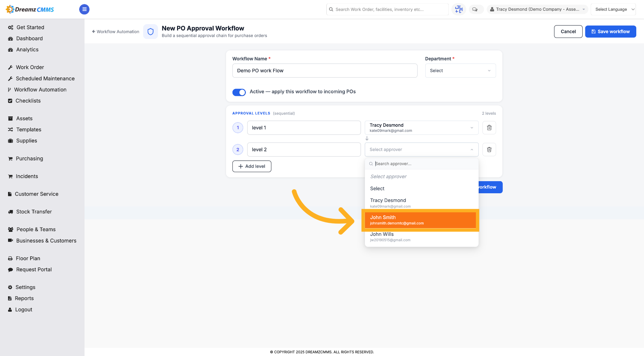The height and width of the screenshot is (356, 644).
Task: Click the Checklists checkmark icon
Action: [x=10, y=101]
